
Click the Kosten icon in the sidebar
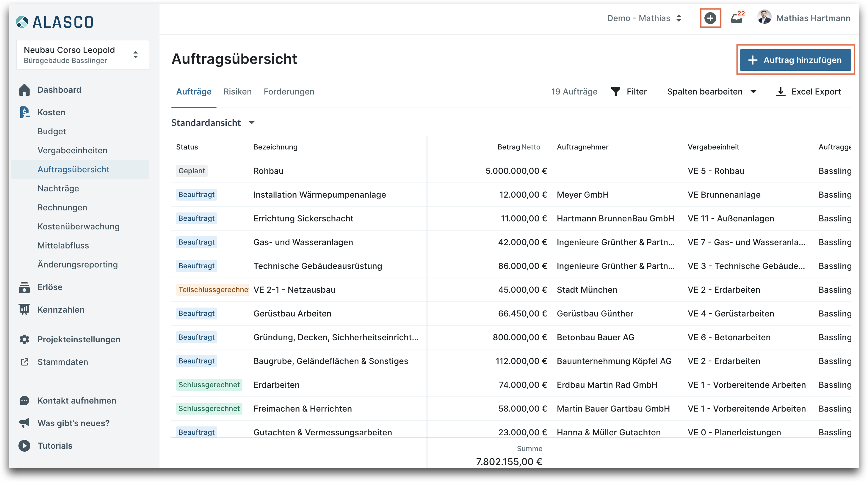tap(25, 112)
